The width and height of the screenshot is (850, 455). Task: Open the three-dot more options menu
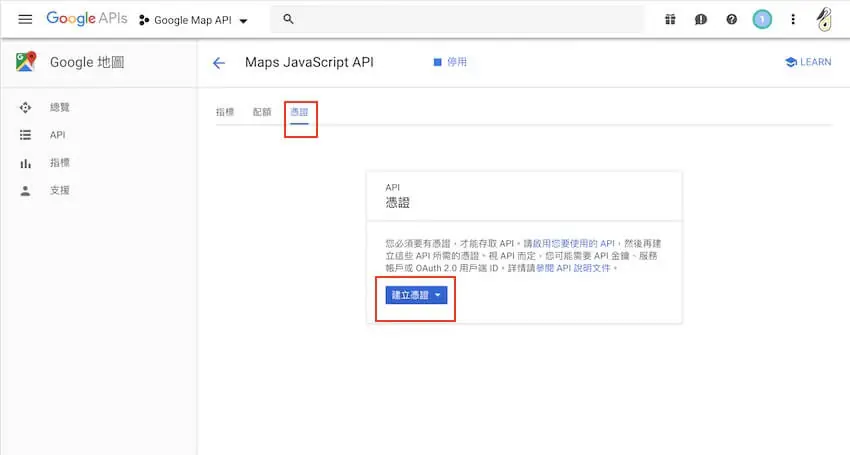tap(793, 20)
